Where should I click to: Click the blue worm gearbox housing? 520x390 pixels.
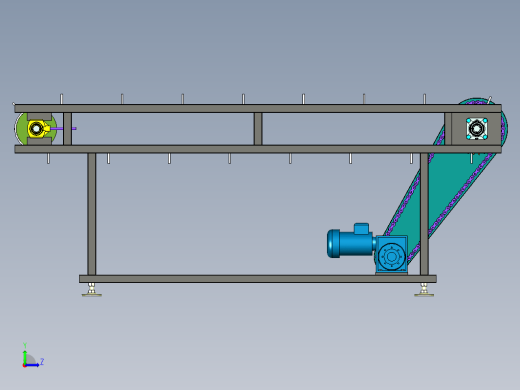tap(392, 254)
